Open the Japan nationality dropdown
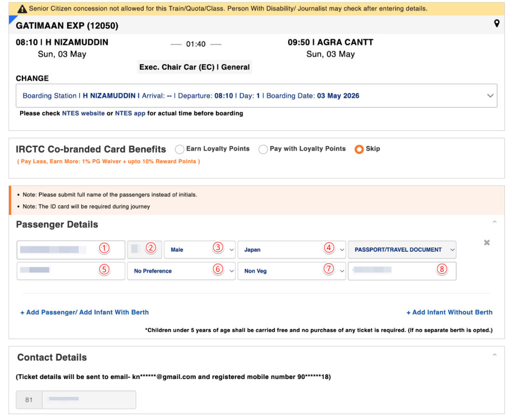This screenshot has height=420, width=513. (292, 250)
